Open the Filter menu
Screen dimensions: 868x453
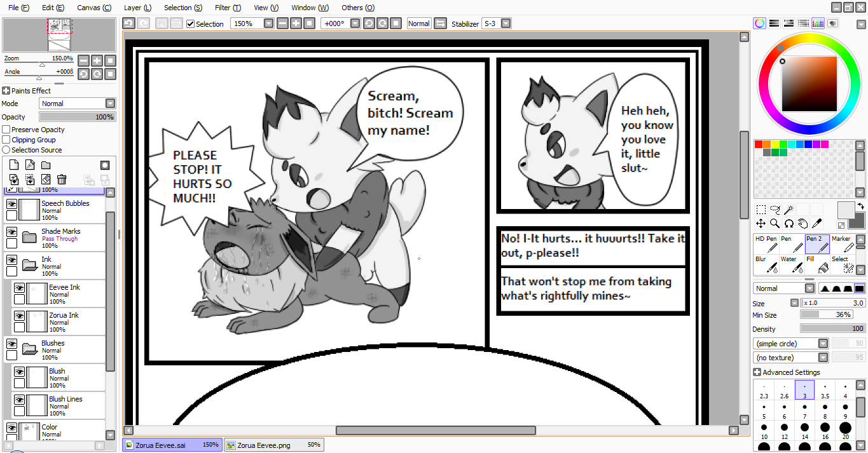point(228,8)
